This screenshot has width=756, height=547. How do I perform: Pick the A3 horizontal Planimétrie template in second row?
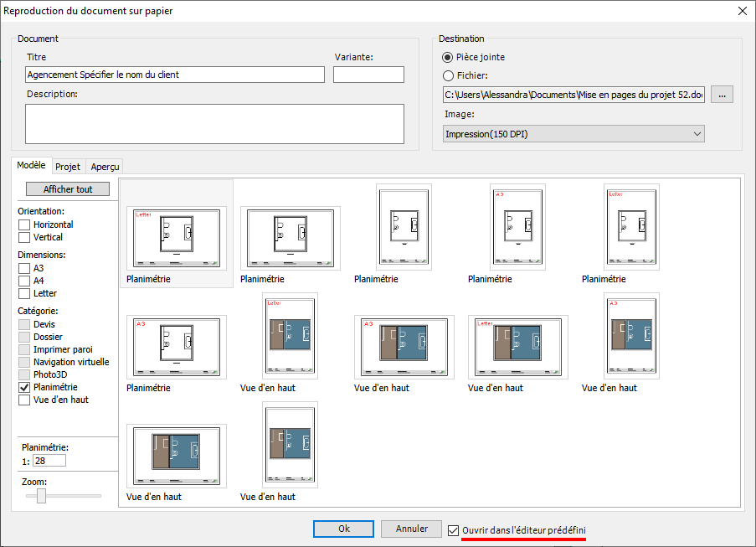177,347
